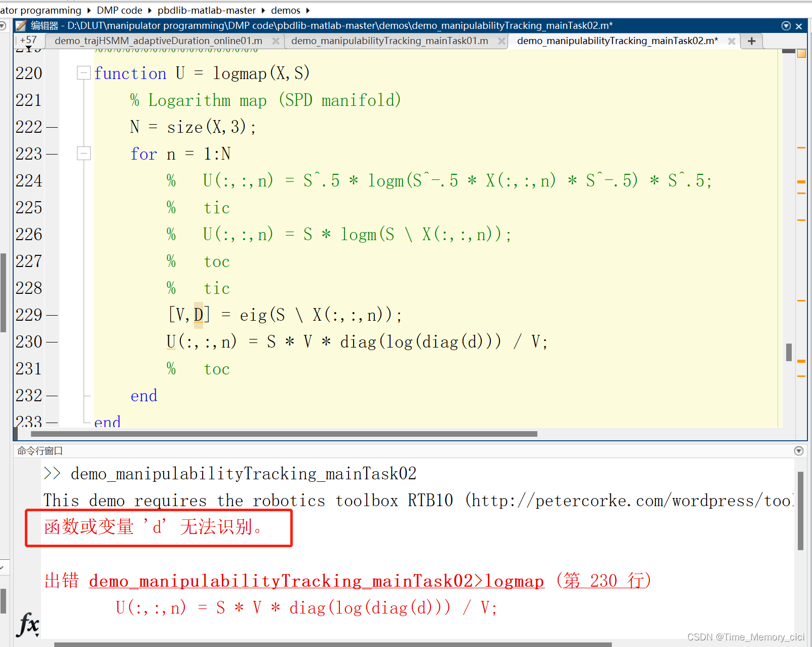Set a breakpoint dash on line 229
812x647 pixels.
pos(52,314)
